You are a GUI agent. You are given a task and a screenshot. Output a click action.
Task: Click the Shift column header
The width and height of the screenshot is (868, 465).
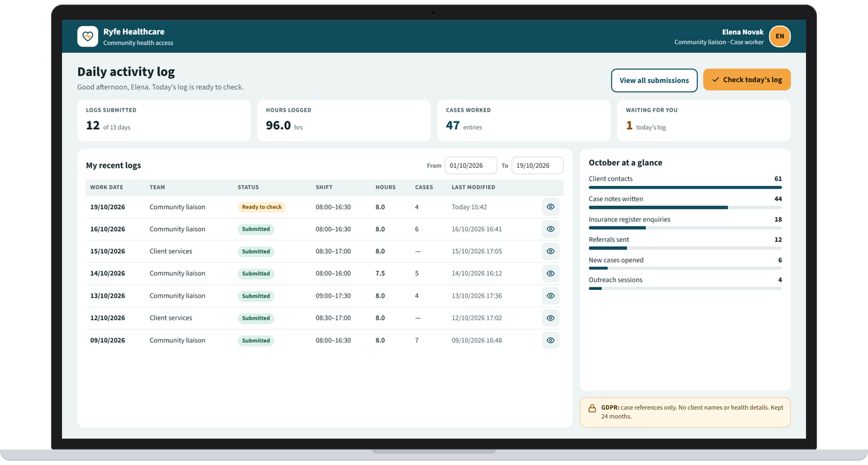324,187
